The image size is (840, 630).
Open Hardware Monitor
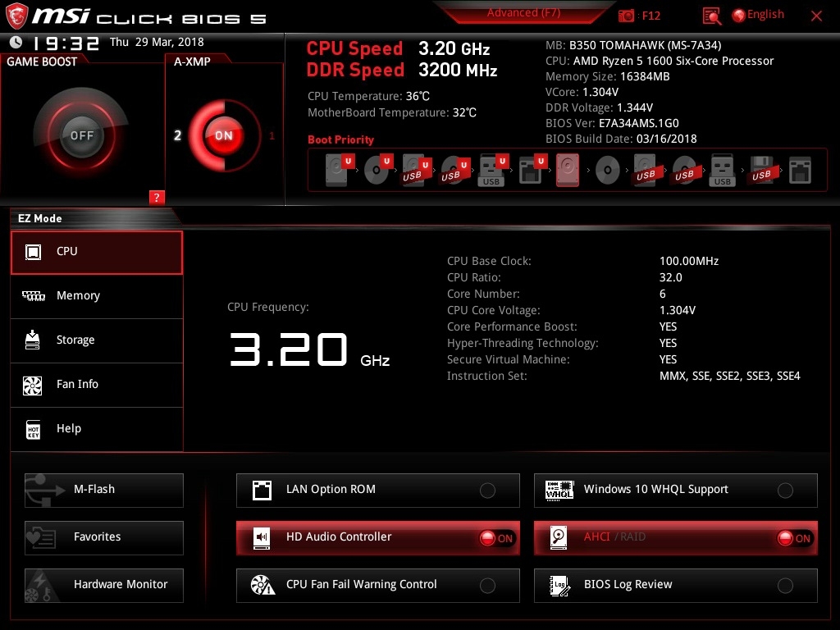(x=104, y=585)
